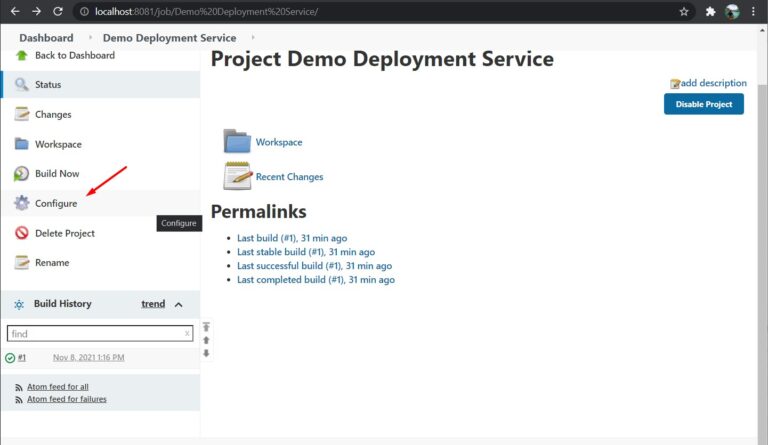Screen dimensions: 768x445
Task: Click the Rename notepad icon
Action: click(21, 263)
